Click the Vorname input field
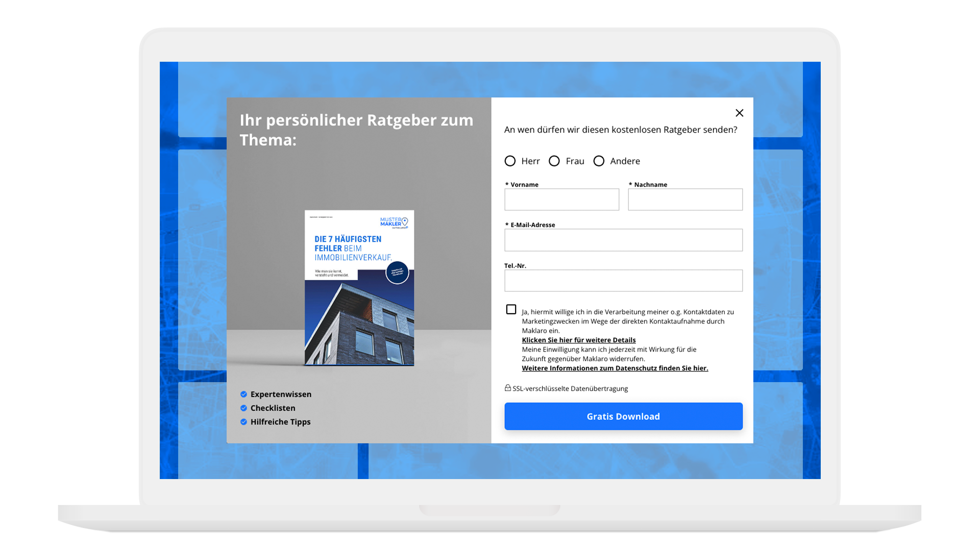Screen dimensions: 980x551 [562, 200]
